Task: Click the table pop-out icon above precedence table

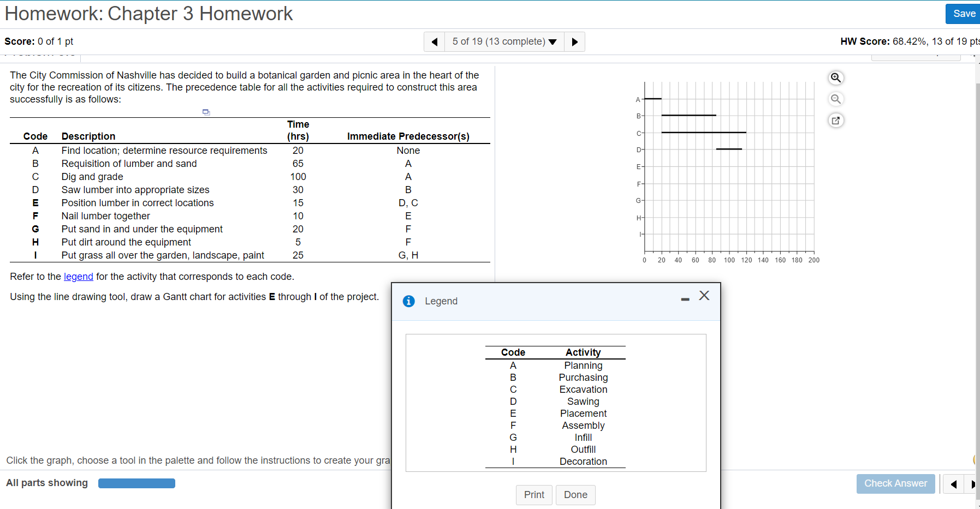Action: (206, 112)
